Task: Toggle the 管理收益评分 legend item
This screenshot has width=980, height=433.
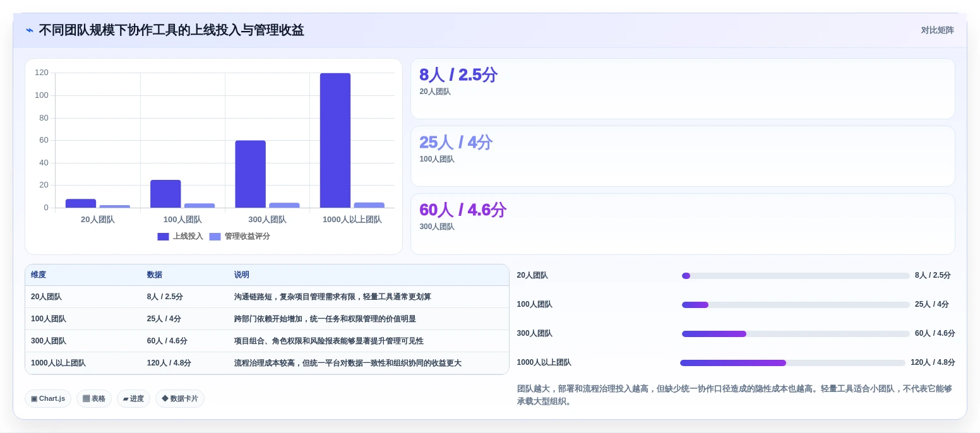Action: (x=239, y=236)
